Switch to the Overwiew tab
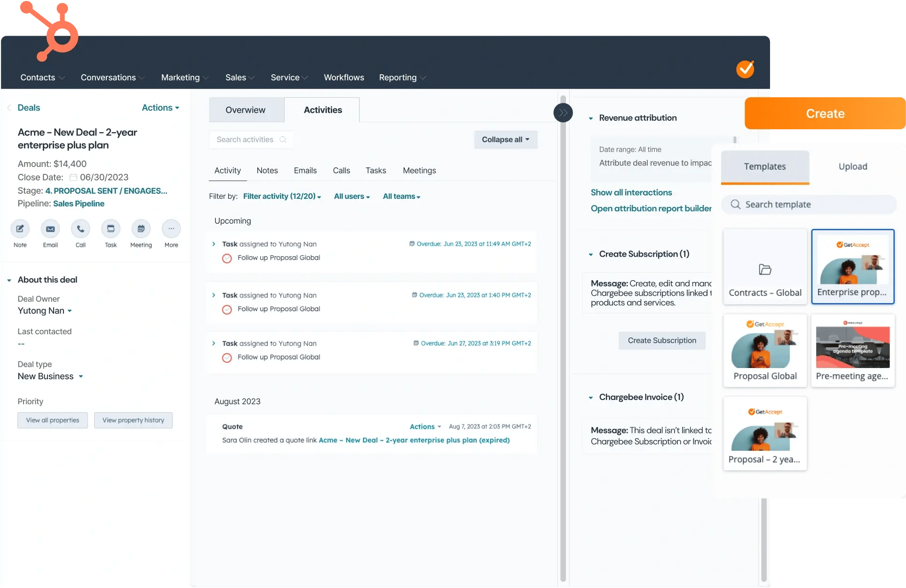 [246, 110]
